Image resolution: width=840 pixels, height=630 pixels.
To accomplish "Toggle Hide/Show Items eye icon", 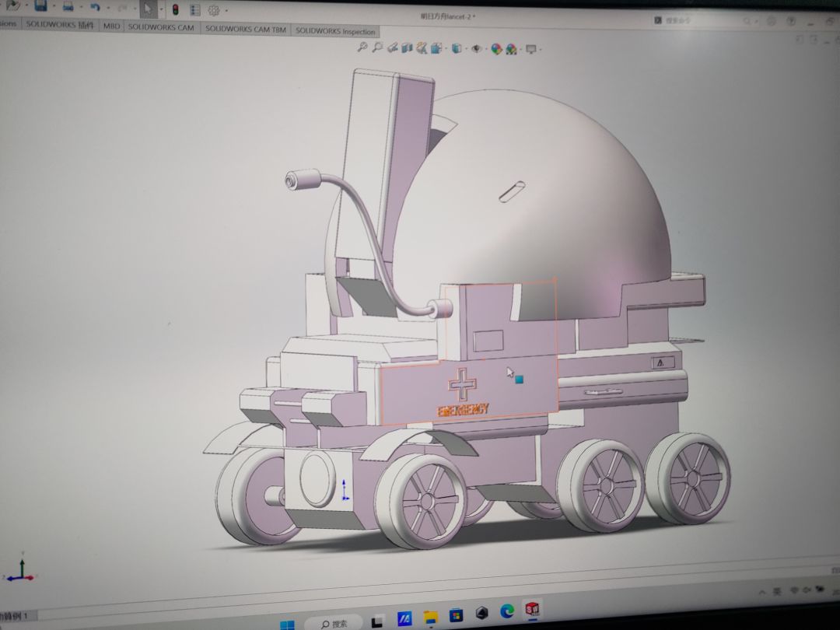I will point(476,49).
